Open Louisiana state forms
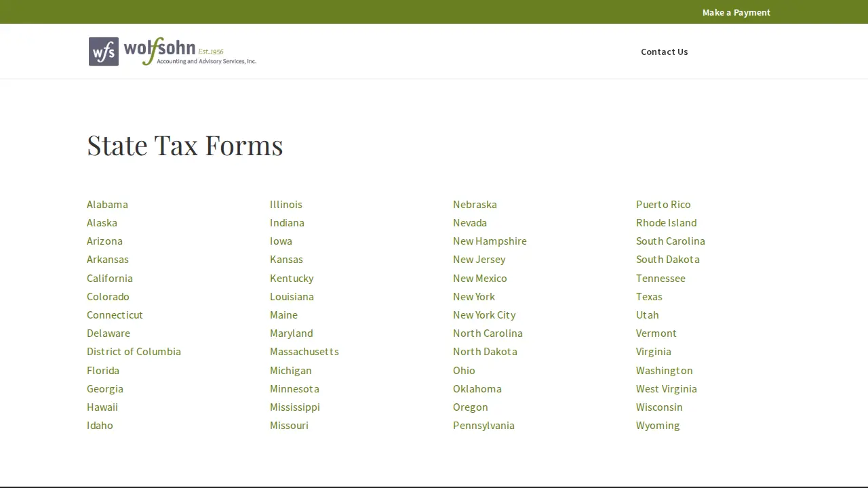This screenshot has height=488, width=868. [292, 296]
